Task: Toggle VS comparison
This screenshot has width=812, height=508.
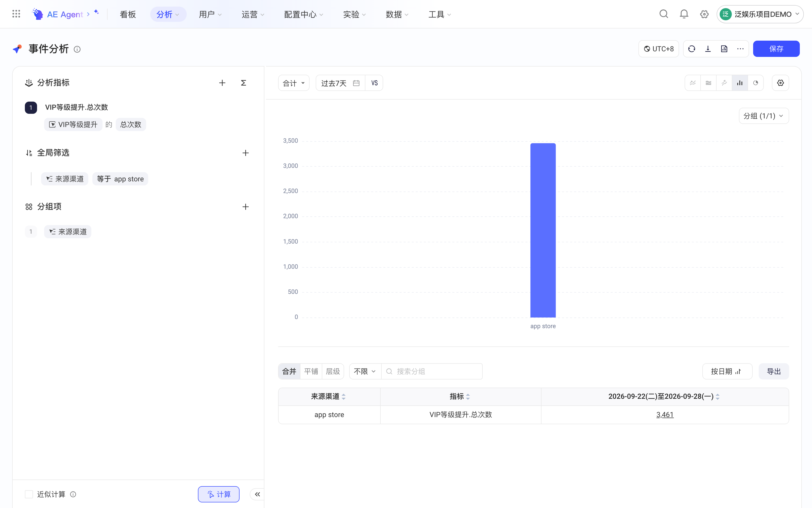Action: [x=374, y=83]
